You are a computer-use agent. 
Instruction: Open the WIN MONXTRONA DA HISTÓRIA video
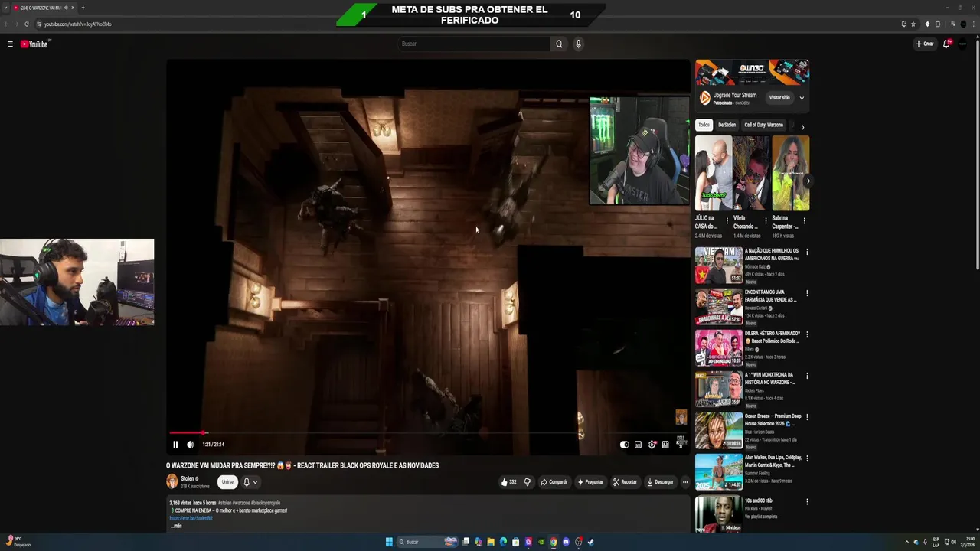719,389
